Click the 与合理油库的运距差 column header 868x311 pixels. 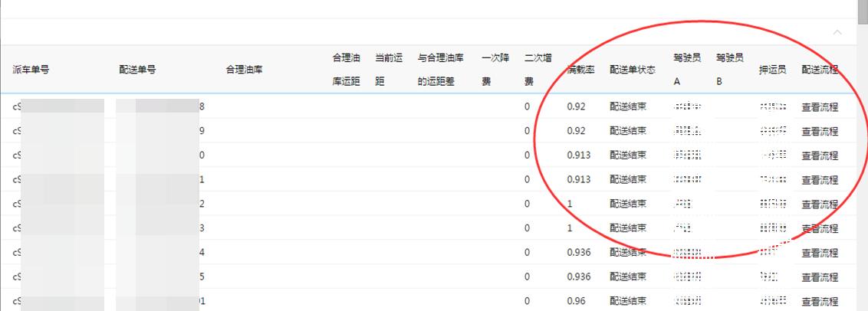(441, 70)
